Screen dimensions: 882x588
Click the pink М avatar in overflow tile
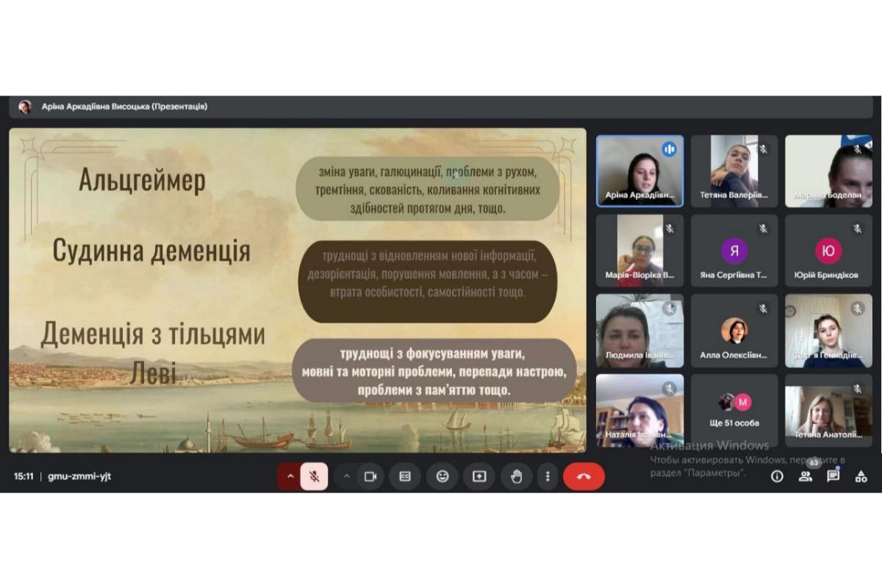pyautogui.click(x=743, y=402)
